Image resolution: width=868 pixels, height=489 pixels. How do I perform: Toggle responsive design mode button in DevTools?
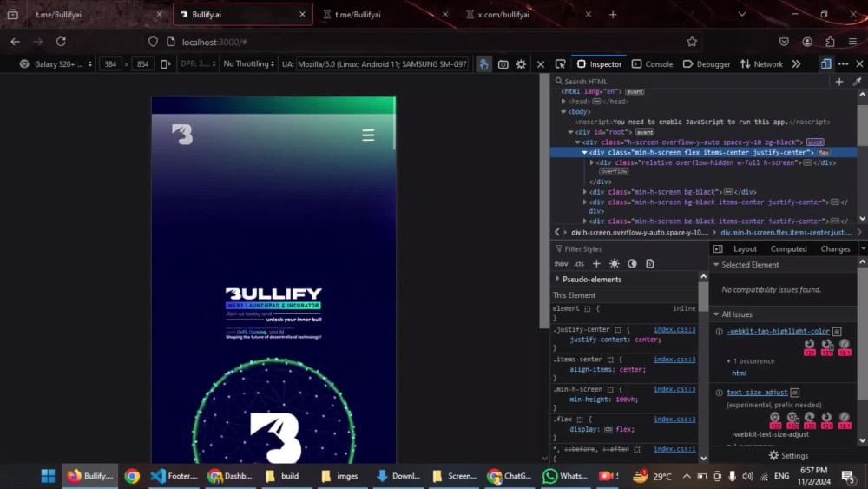click(x=825, y=64)
